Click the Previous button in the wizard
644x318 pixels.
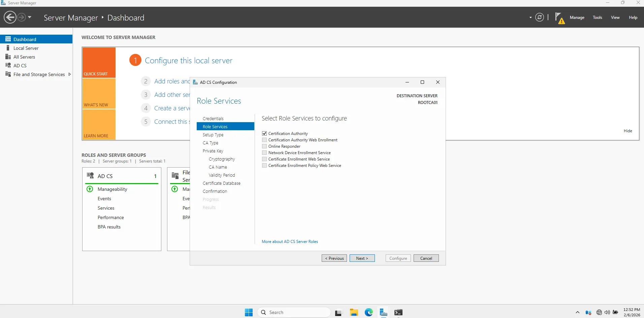point(334,258)
